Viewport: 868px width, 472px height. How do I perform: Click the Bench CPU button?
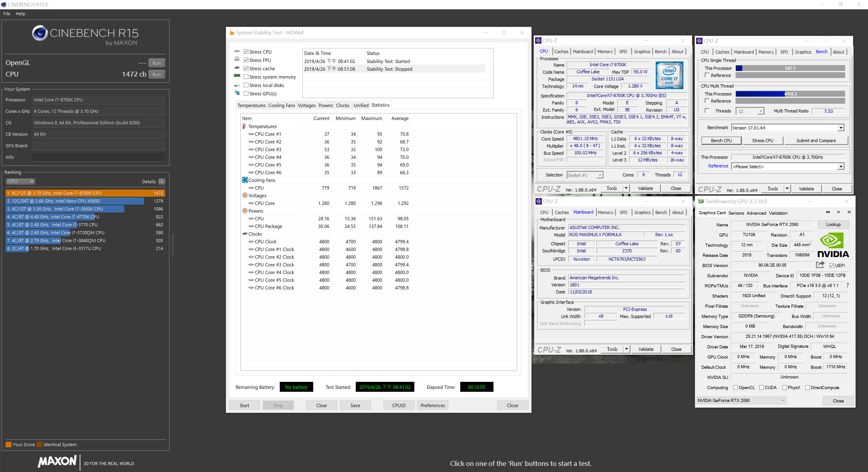[x=721, y=140]
